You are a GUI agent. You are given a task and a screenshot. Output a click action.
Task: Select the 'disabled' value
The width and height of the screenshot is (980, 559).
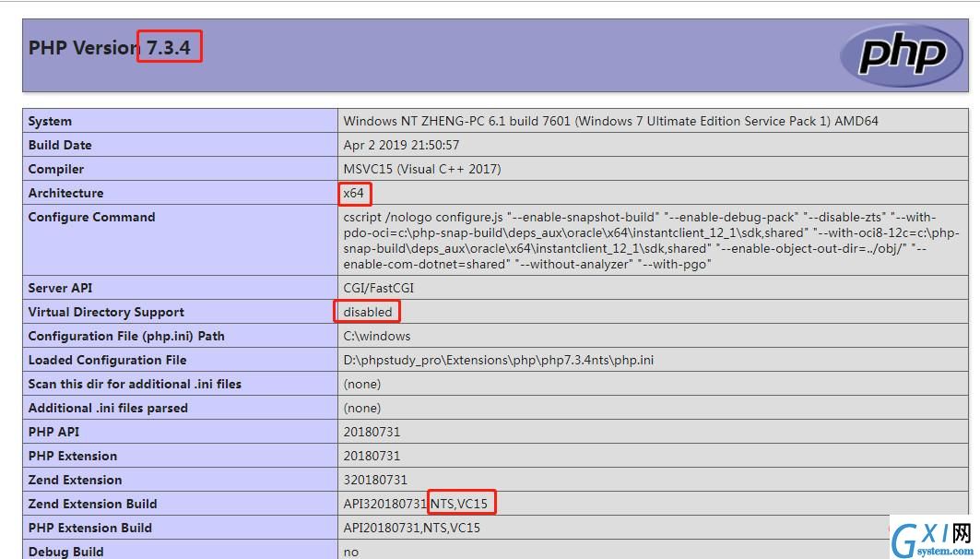tap(368, 312)
